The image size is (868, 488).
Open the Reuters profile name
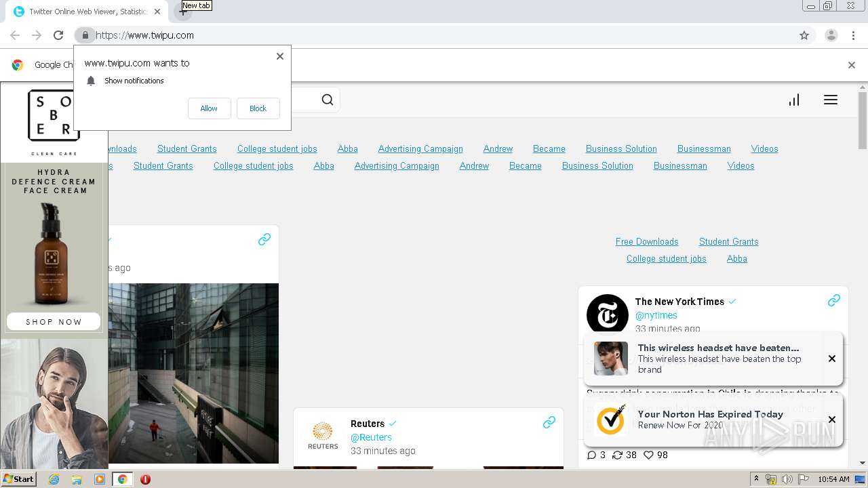[x=368, y=424]
